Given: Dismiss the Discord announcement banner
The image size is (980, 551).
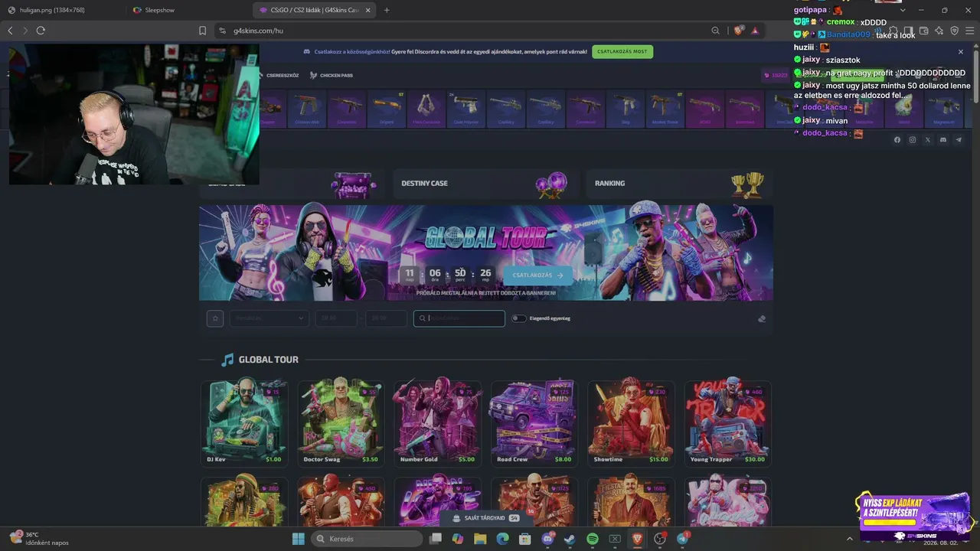Looking at the screenshot, I should click(961, 52).
